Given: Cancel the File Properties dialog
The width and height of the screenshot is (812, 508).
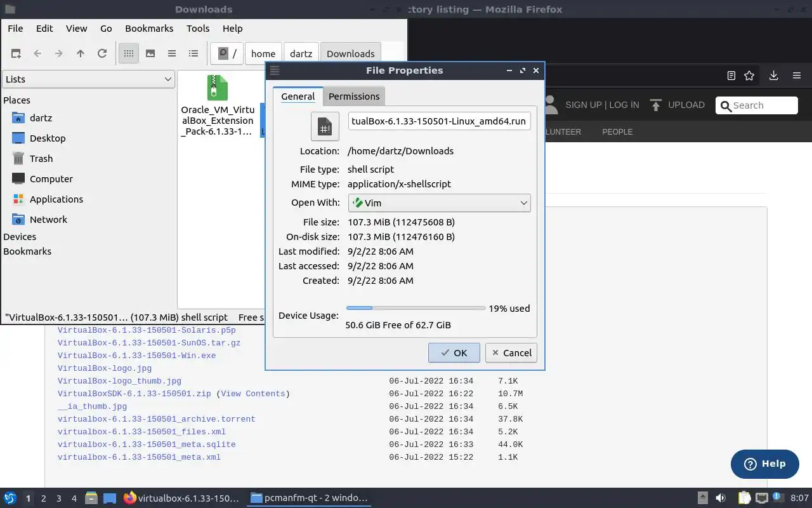Looking at the screenshot, I should click(x=511, y=353).
